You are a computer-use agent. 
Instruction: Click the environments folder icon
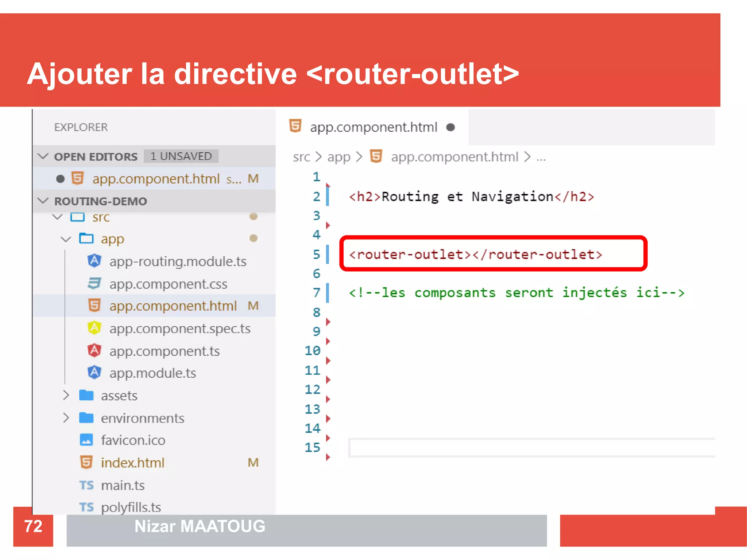(86, 418)
